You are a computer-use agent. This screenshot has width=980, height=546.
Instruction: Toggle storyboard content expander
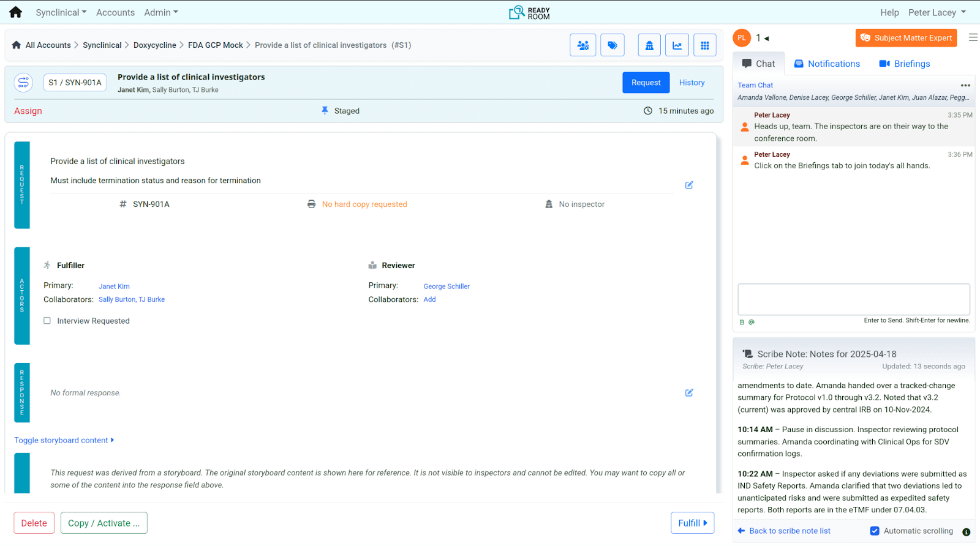64,440
